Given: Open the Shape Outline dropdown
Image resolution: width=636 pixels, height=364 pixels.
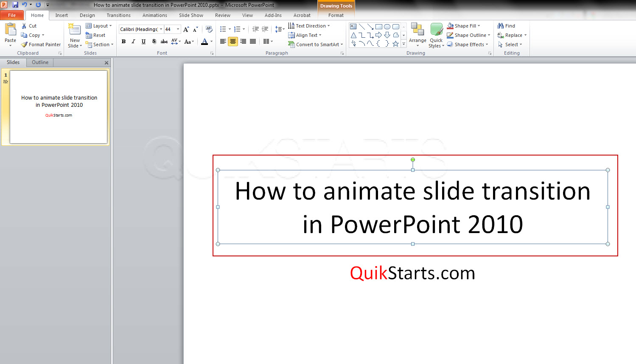Looking at the screenshot, I should tap(468, 35).
